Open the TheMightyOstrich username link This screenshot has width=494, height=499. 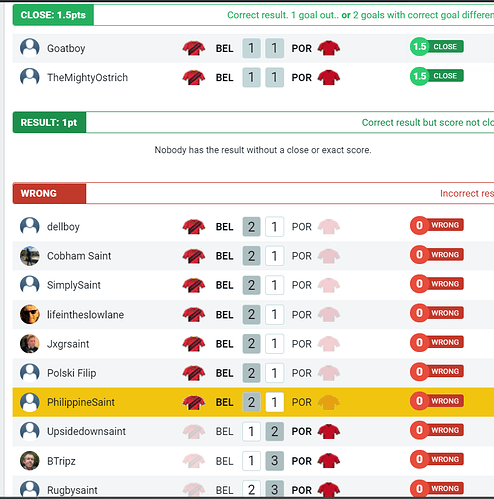87,77
